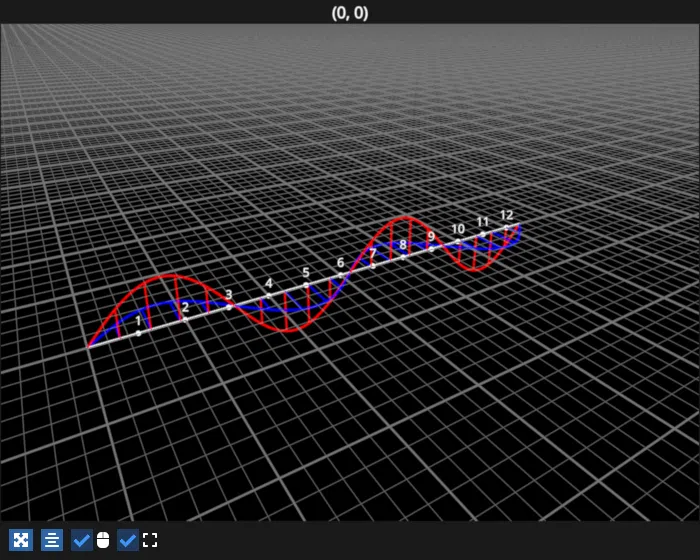Click axis label 2 on the white line
Viewport: 700px width, 560px height.
tap(185, 308)
